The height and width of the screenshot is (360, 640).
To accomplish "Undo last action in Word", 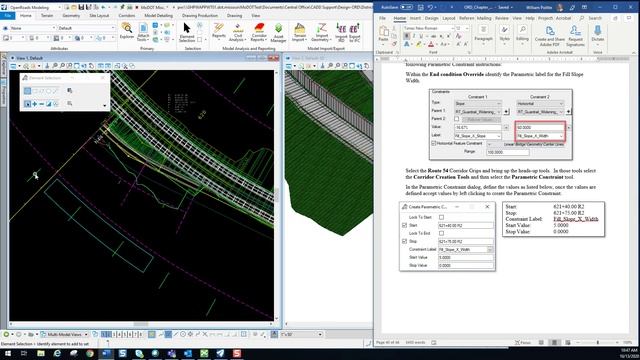I will [430, 7].
